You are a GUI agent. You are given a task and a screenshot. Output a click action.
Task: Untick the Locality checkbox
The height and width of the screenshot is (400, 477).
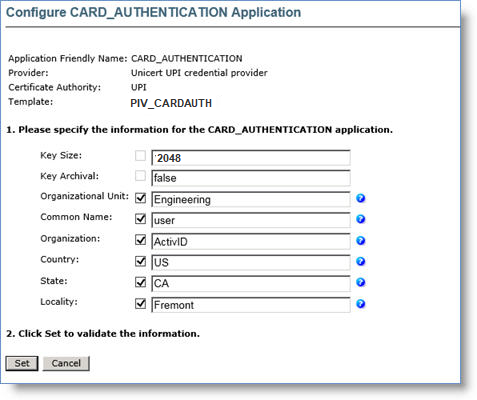click(x=140, y=304)
